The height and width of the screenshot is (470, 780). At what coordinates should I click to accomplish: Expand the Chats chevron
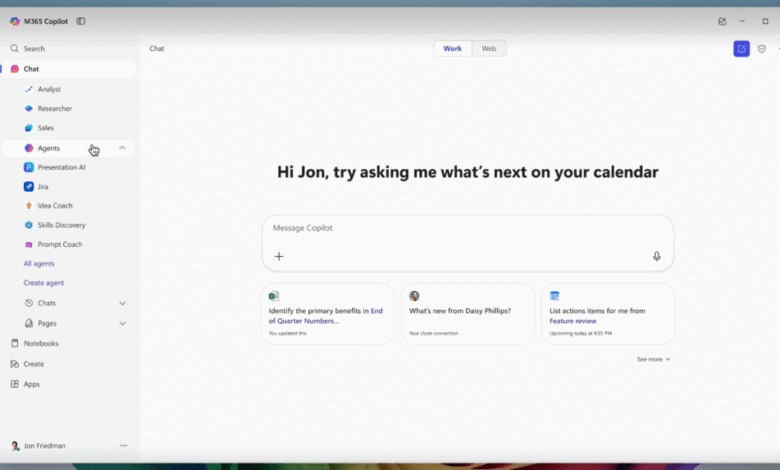point(122,303)
